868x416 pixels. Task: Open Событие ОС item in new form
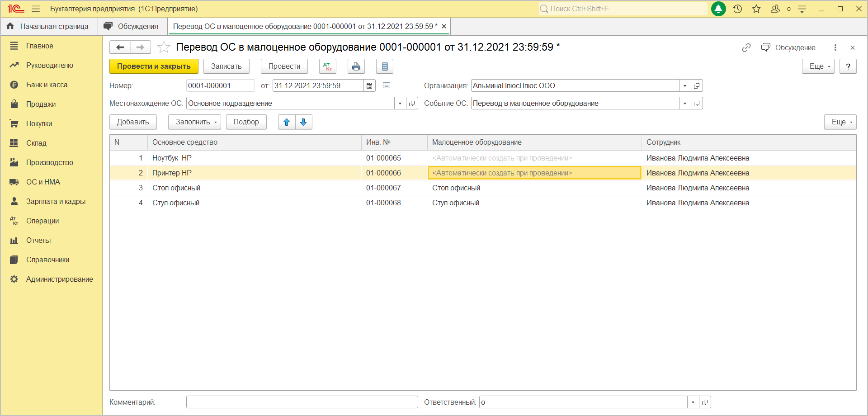click(697, 103)
